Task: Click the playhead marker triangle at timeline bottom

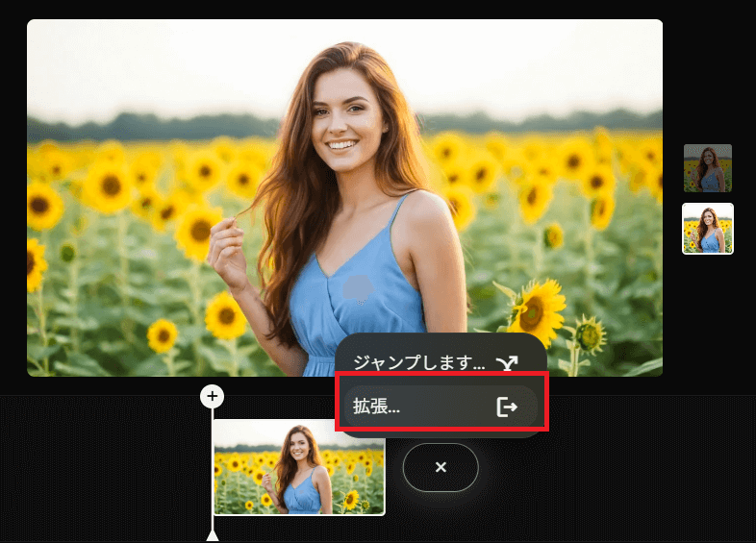Action: pyautogui.click(x=213, y=536)
